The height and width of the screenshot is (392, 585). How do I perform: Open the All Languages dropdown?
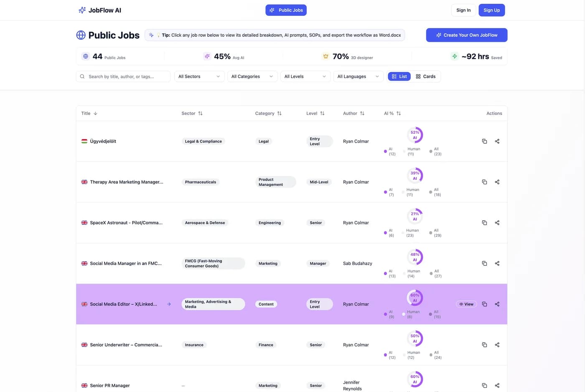pos(358,76)
